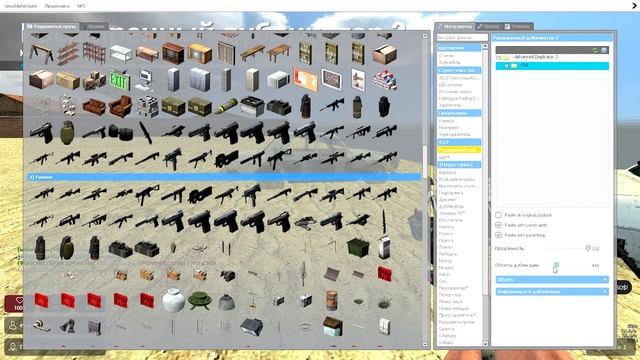Collapse the Прорисовка tool category header

click(459, 113)
